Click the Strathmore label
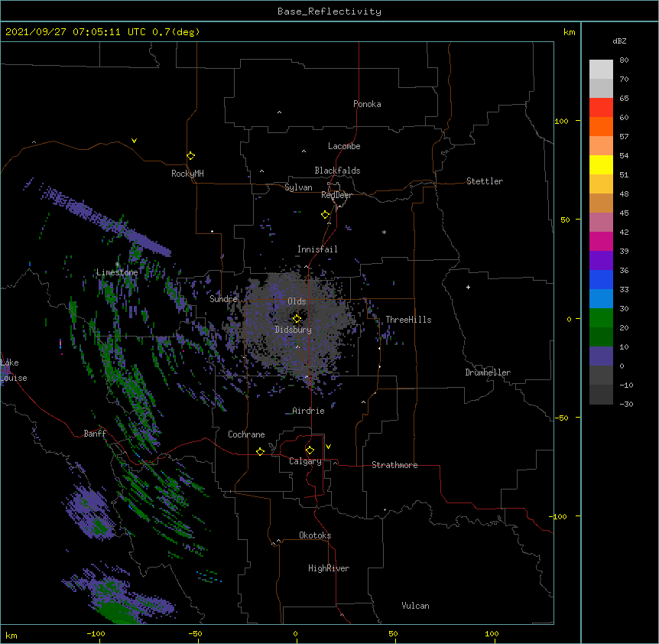 click(394, 465)
